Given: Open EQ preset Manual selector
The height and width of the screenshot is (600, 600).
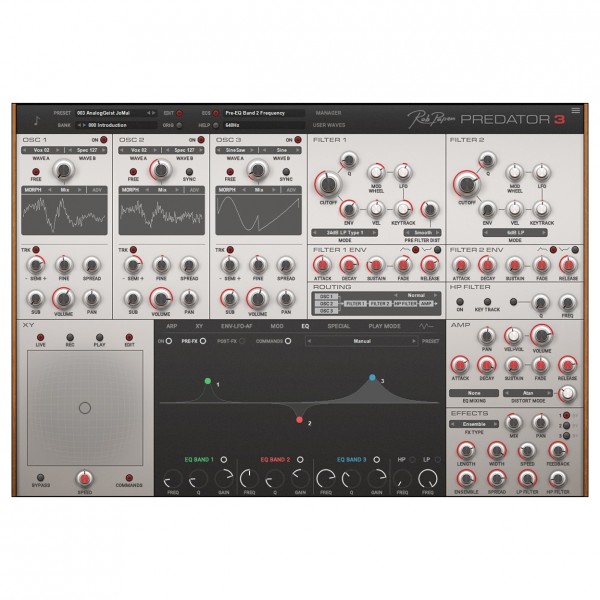Looking at the screenshot, I should [362, 341].
